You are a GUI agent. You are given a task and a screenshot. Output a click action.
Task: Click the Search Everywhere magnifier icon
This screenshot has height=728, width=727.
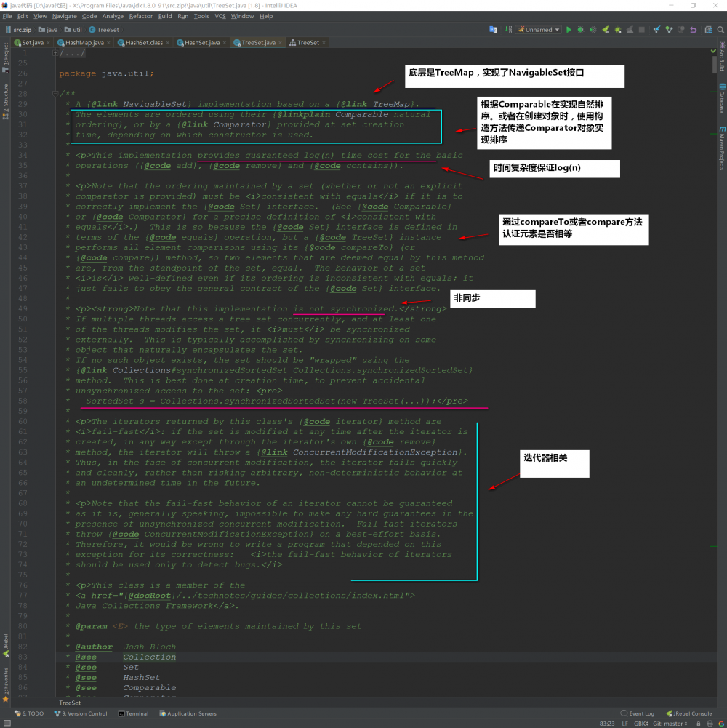pos(720,30)
